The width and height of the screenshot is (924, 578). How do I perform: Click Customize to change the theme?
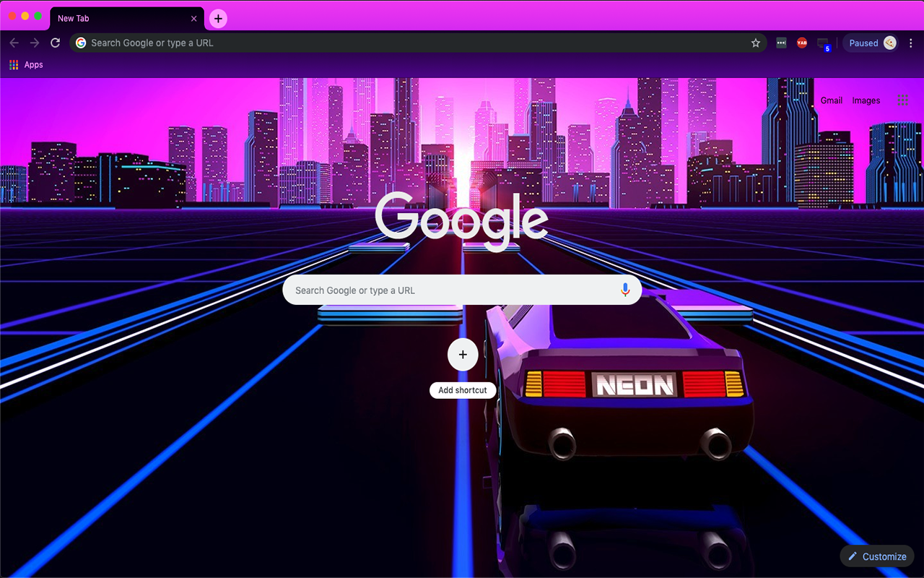pos(877,556)
